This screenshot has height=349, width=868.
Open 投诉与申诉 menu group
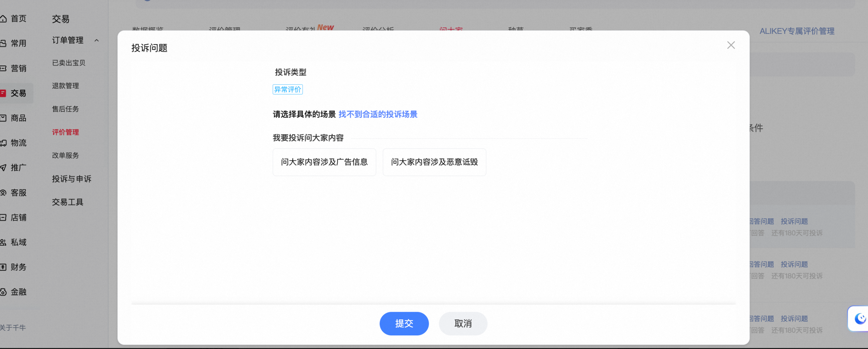tap(71, 179)
